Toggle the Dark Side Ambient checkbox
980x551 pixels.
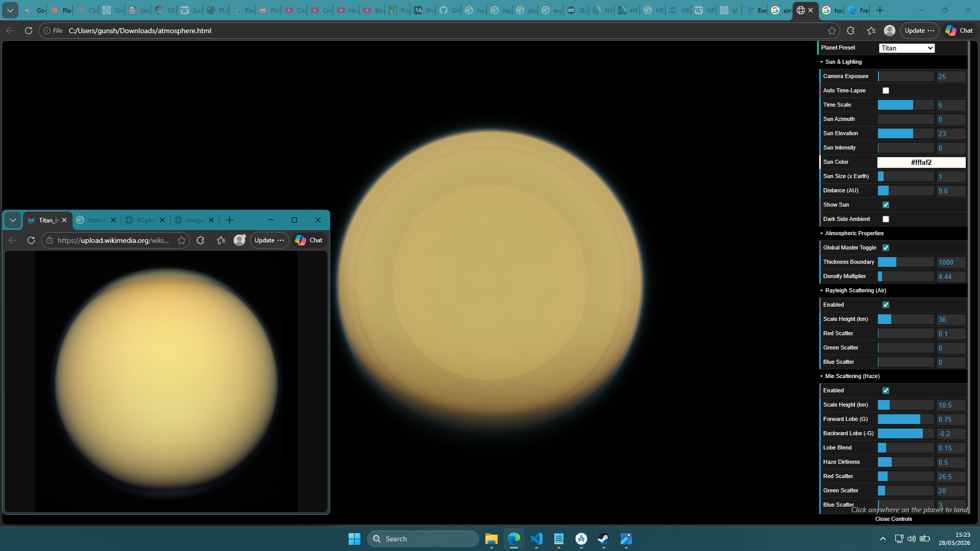coord(886,219)
